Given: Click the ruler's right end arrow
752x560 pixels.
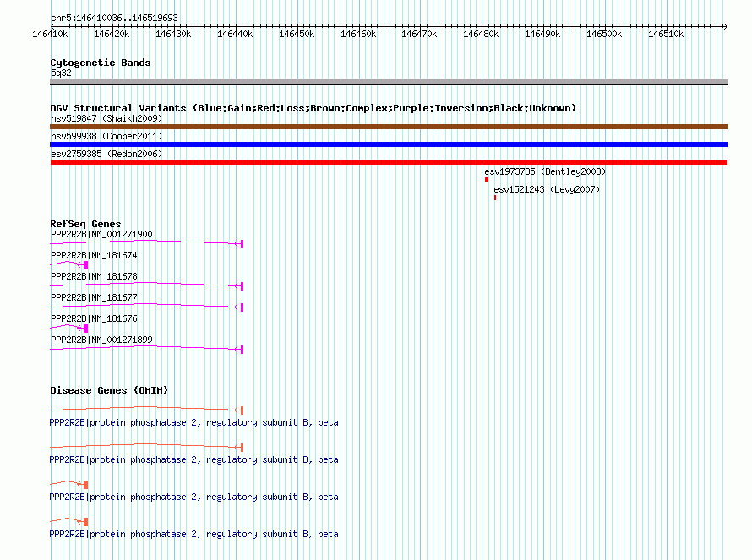Looking at the screenshot, I should tap(725, 26).
